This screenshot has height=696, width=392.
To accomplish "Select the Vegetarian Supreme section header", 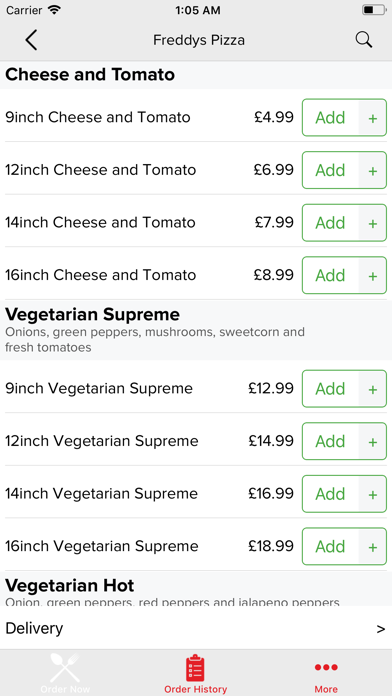I will pyautogui.click(x=196, y=330).
